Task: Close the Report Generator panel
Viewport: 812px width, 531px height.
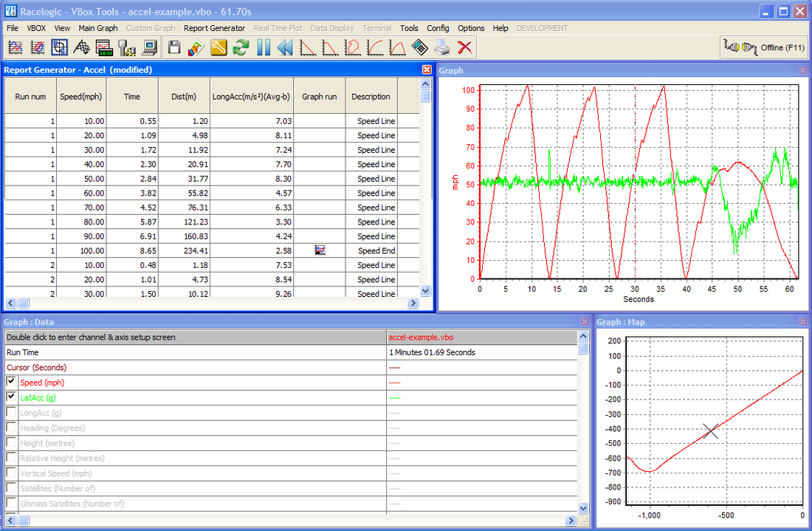Action: (427, 69)
